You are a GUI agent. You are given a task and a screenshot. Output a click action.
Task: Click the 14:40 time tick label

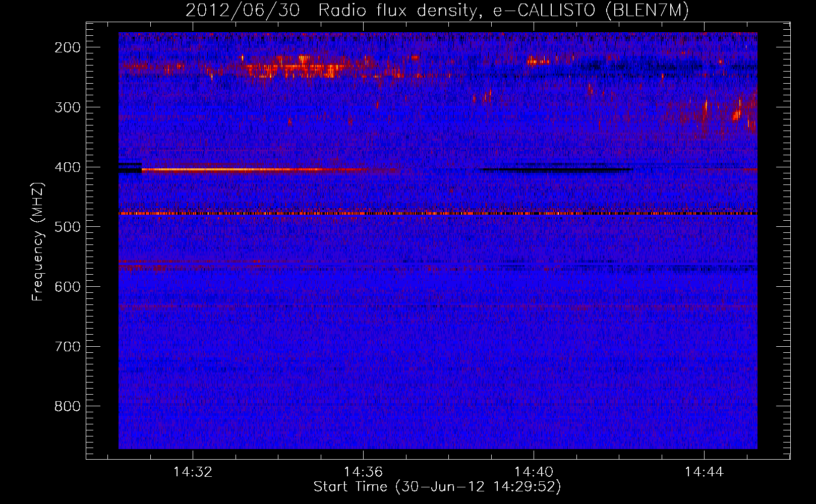(534, 472)
